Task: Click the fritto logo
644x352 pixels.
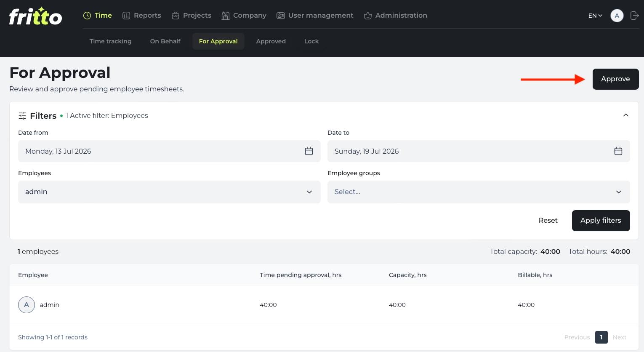Action: 36,16
